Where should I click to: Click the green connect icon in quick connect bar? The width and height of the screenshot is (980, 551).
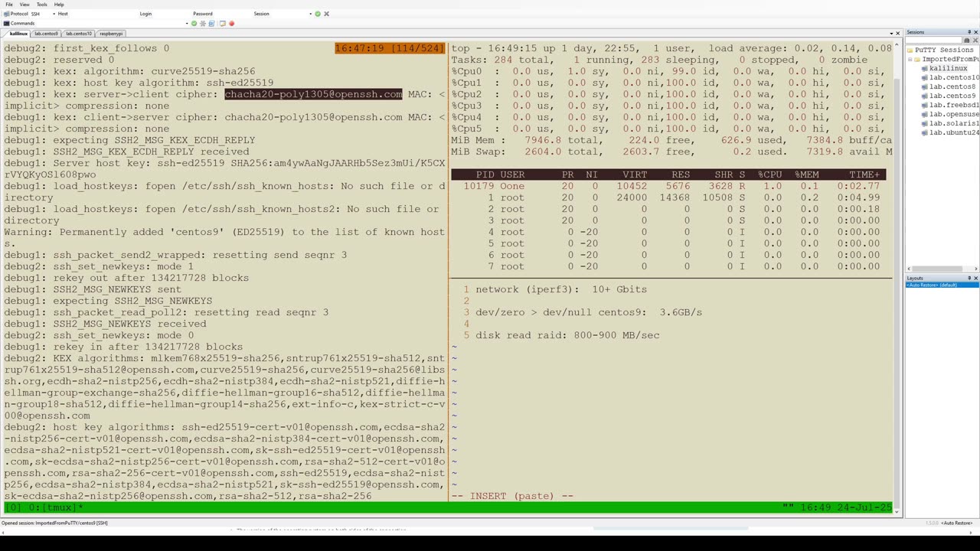(x=318, y=14)
